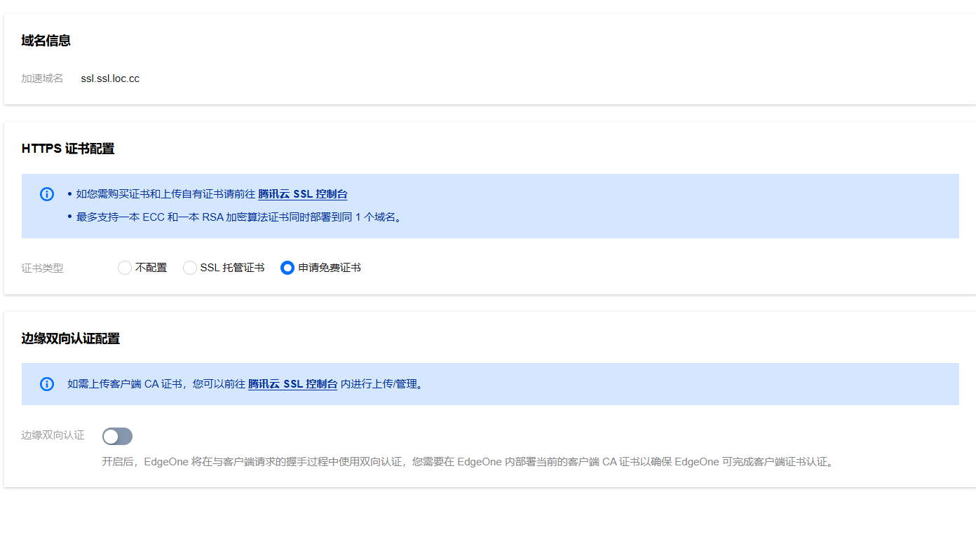Click the 证书类型 field label
Screen dimensions: 976x560
(42, 268)
